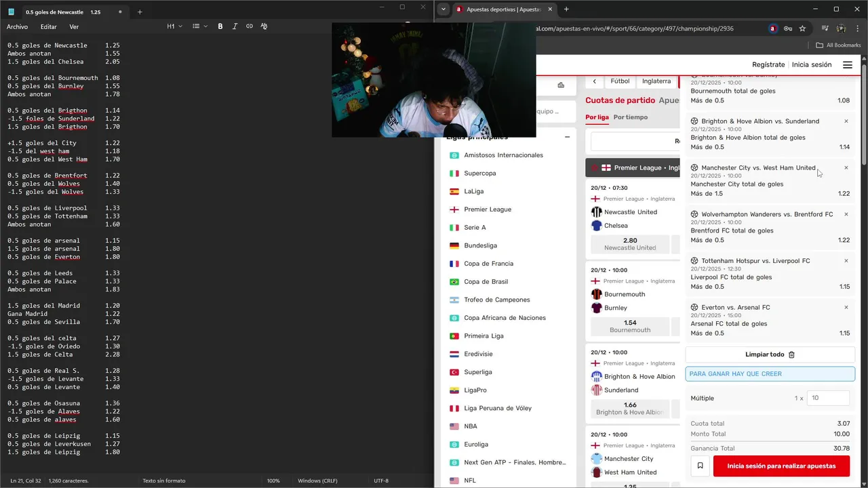Select the 1.54 Bournemouth odds
The height and width of the screenshot is (488, 868).
(630, 326)
